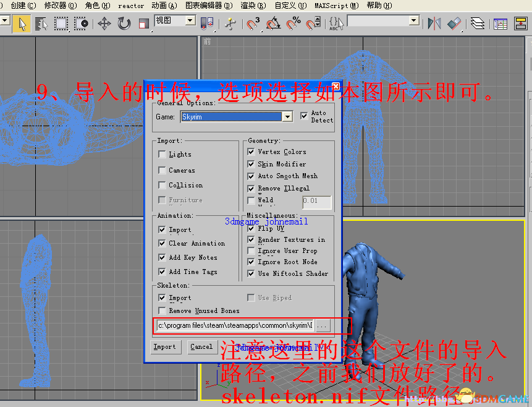Image resolution: width=532 pixels, height=407 pixels.
Task: Click the Mirror tool icon
Action: pos(434,24)
